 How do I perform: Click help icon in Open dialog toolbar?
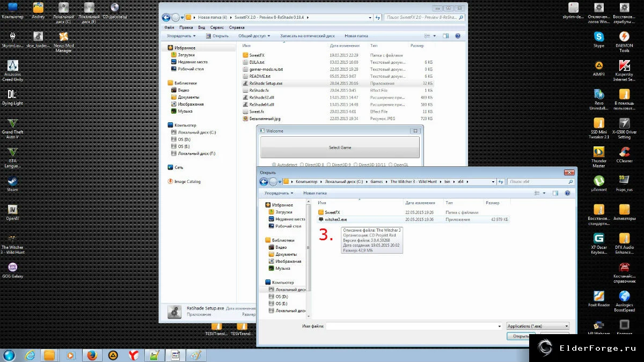tap(567, 193)
